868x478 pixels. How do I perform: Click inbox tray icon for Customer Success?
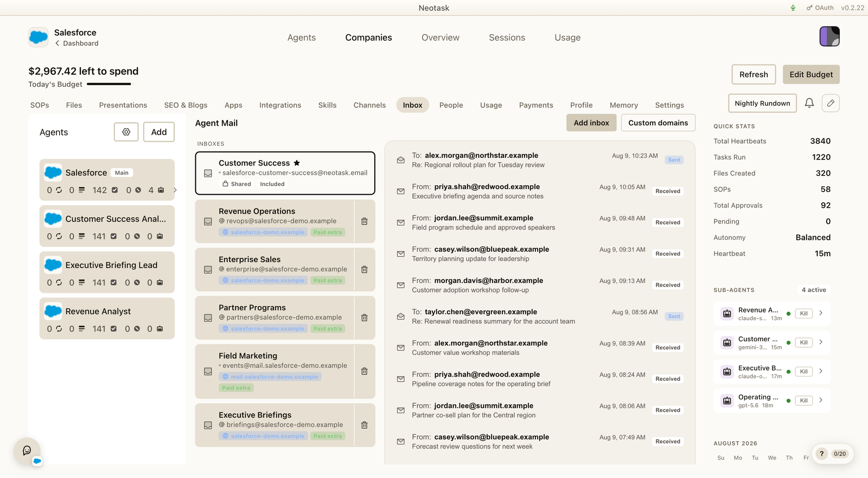coord(208,174)
